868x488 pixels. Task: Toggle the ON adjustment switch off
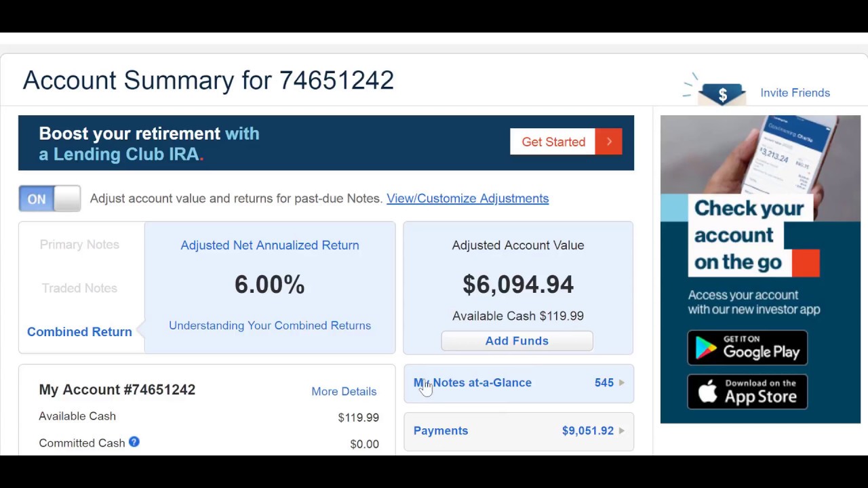pos(50,199)
